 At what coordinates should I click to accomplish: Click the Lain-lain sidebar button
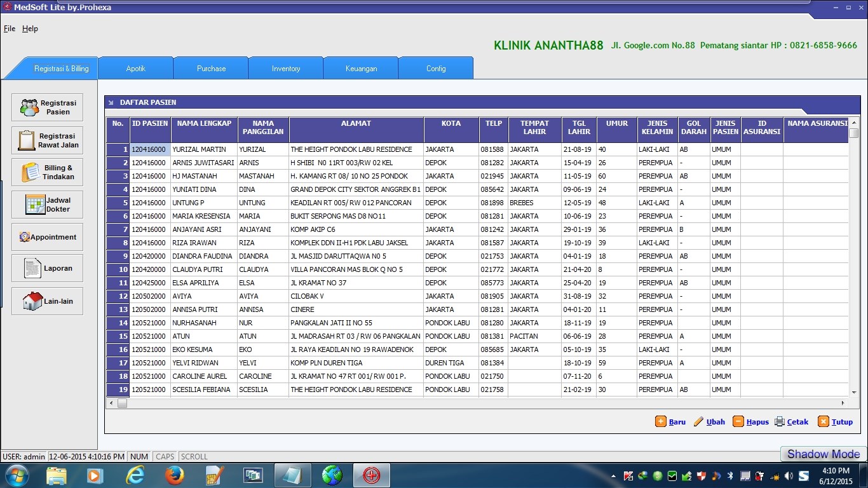point(47,301)
